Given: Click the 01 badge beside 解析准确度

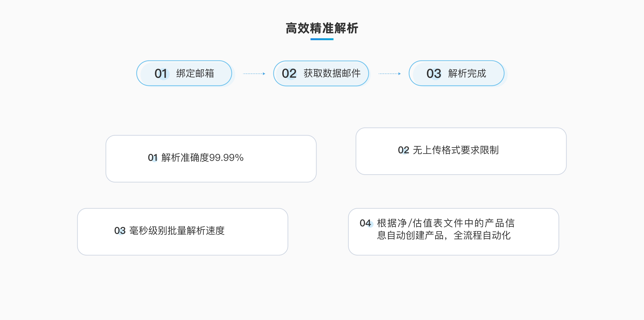Looking at the screenshot, I should tap(153, 158).
